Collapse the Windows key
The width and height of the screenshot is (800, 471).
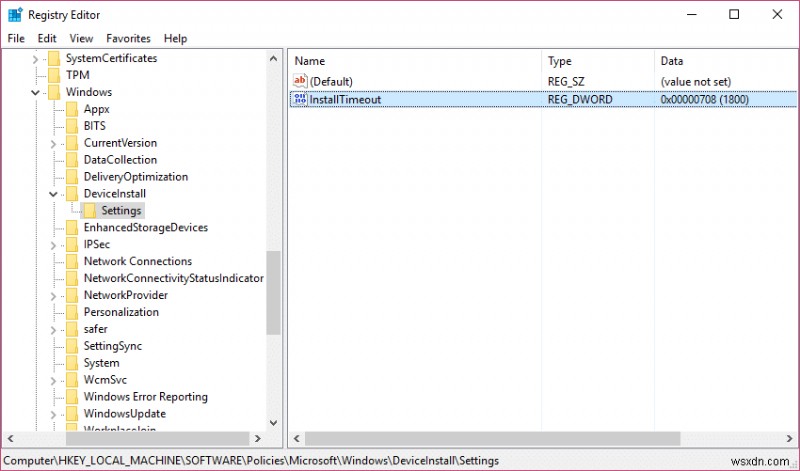tap(35, 92)
